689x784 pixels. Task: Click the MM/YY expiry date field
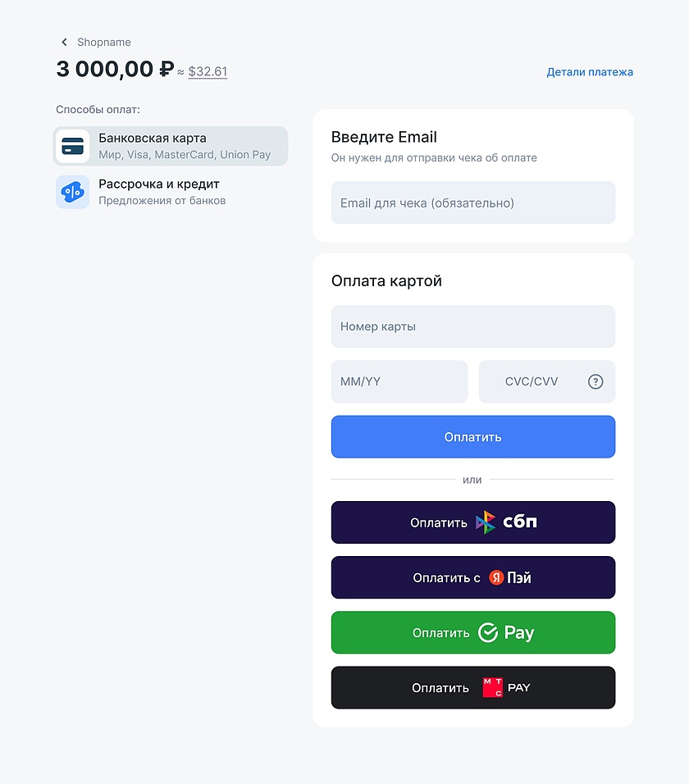(x=399, y=381)
